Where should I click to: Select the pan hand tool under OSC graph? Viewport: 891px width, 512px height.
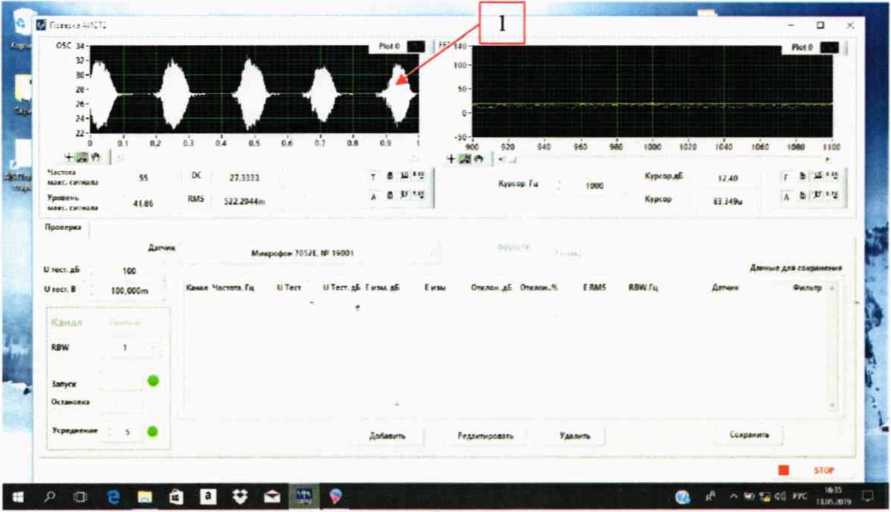[94, 157]
